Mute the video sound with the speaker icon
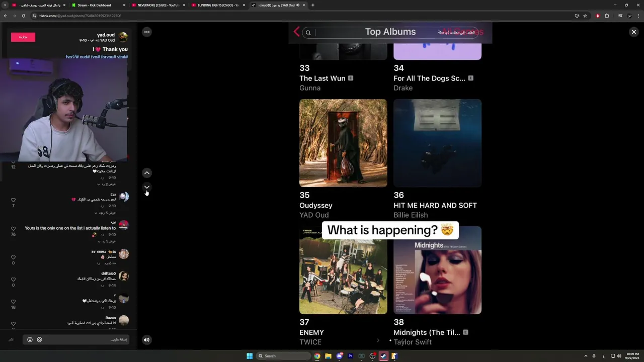 click(146, 340)
